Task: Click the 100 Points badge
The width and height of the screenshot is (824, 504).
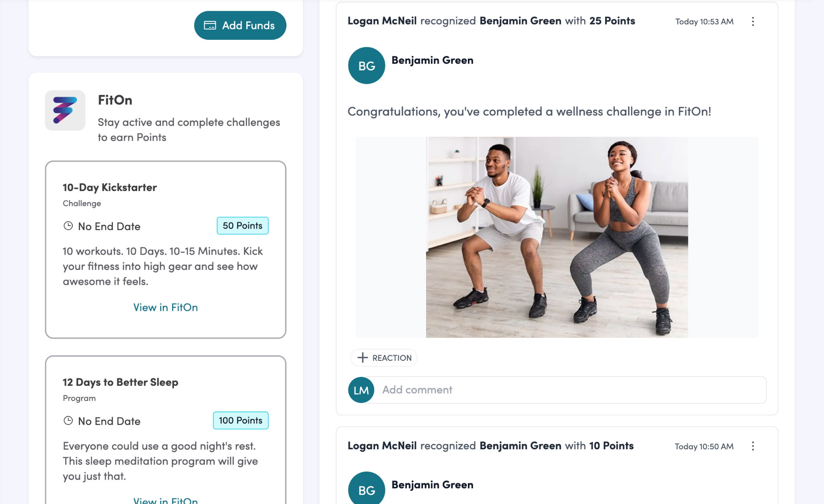Action: (x=241, y=420)
